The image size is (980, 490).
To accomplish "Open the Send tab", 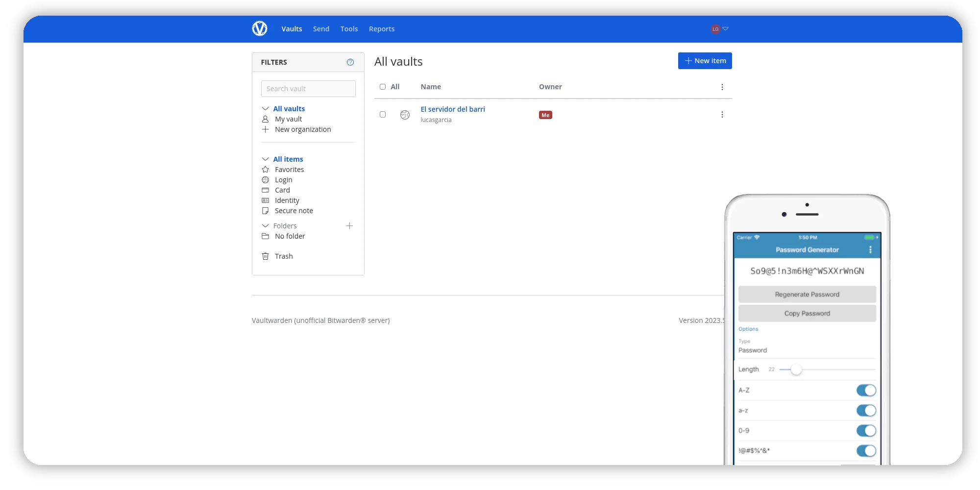I will point(321,29).
